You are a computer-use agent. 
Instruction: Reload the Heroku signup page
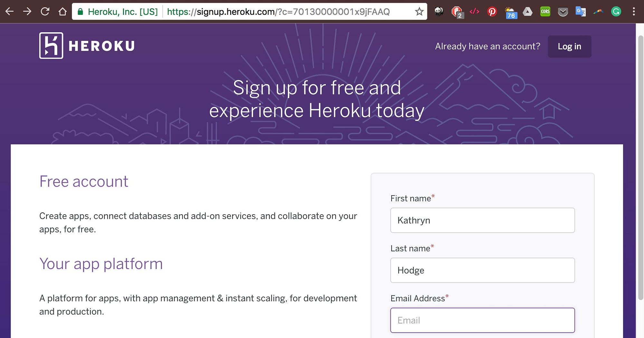point(45,12)
